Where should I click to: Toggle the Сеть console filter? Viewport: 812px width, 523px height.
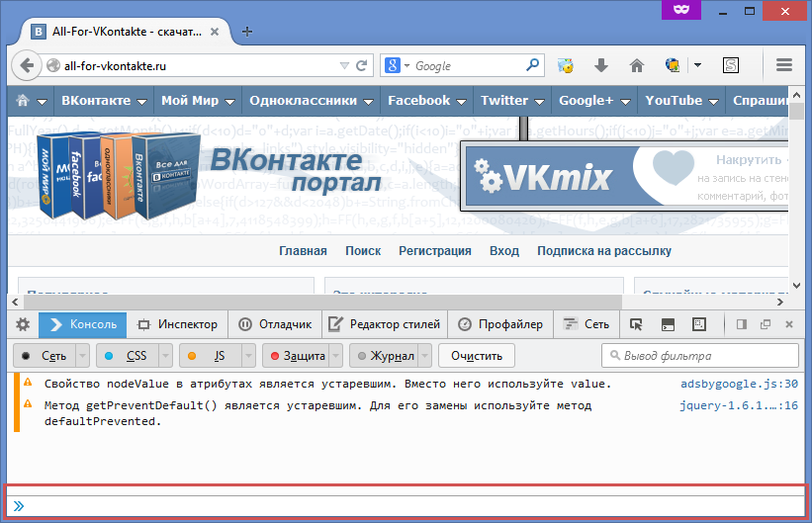[x=45, y=356]
